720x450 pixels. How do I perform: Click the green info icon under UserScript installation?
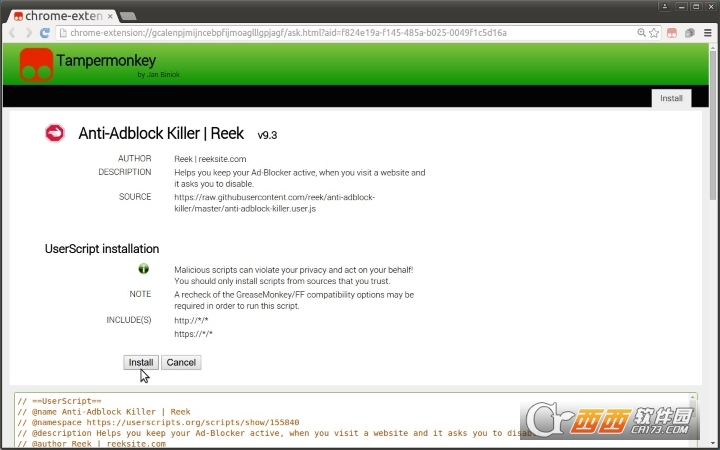[143, 269]
